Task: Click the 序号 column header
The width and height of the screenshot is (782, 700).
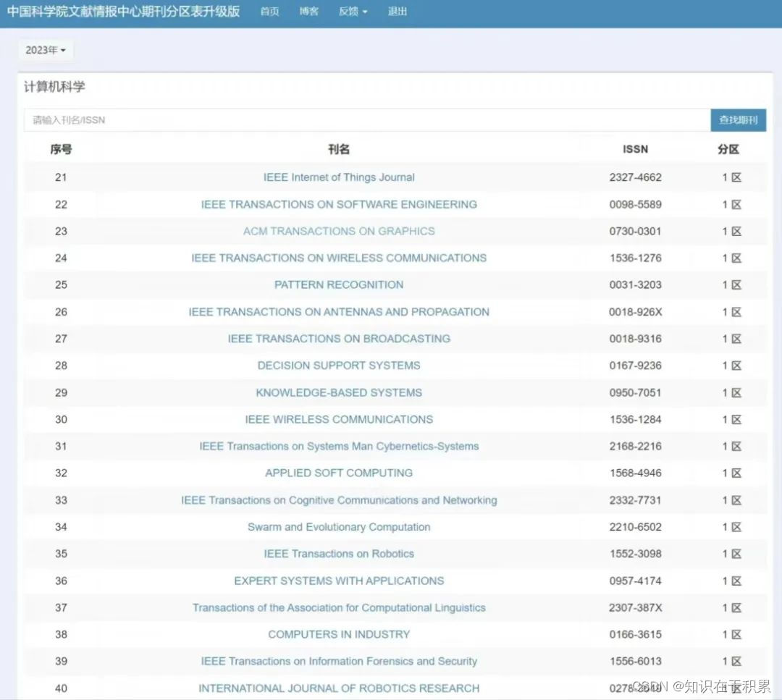Action: pos(62,150)
